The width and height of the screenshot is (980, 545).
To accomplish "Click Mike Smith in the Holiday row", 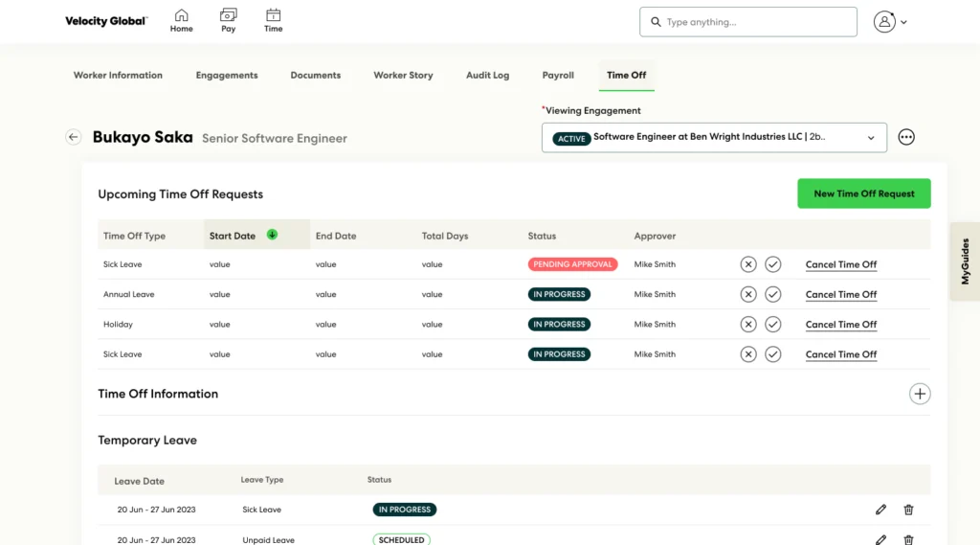I will click(x=655, y=324).
